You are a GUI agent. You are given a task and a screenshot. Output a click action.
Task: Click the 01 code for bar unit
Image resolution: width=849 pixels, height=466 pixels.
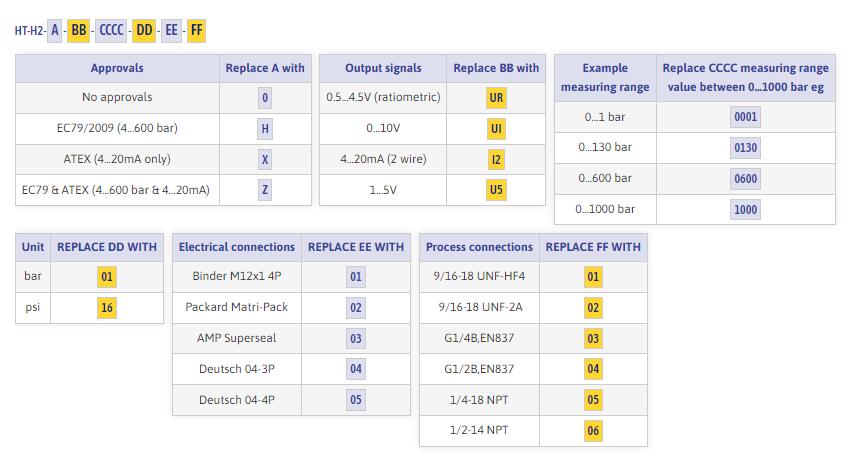107,277
